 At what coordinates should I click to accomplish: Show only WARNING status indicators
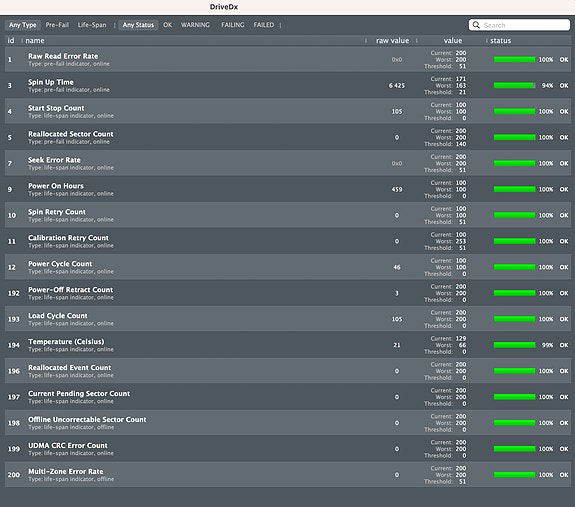pyautogui.click(x=195, y=25)
